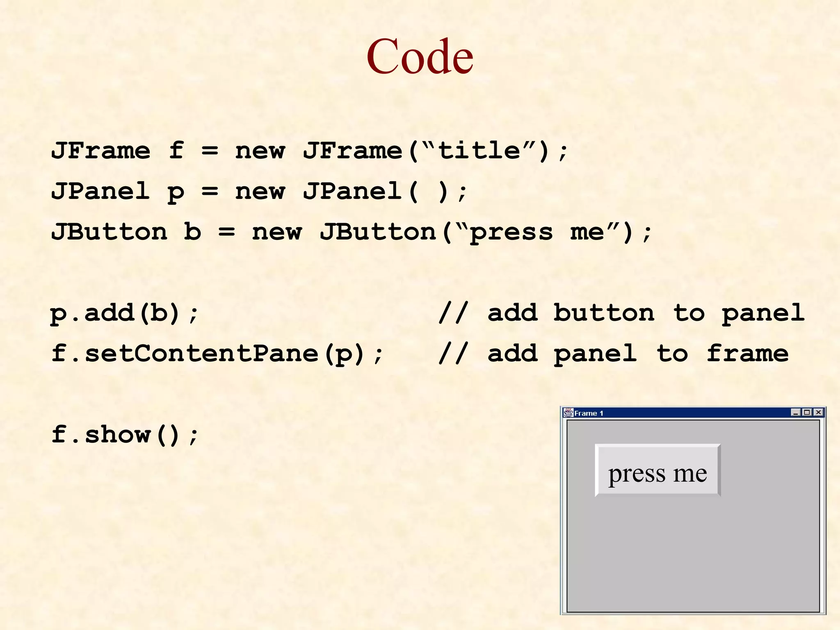
Task: Click the comment "// add panel to frame"
Action: (x=613, y=354)
